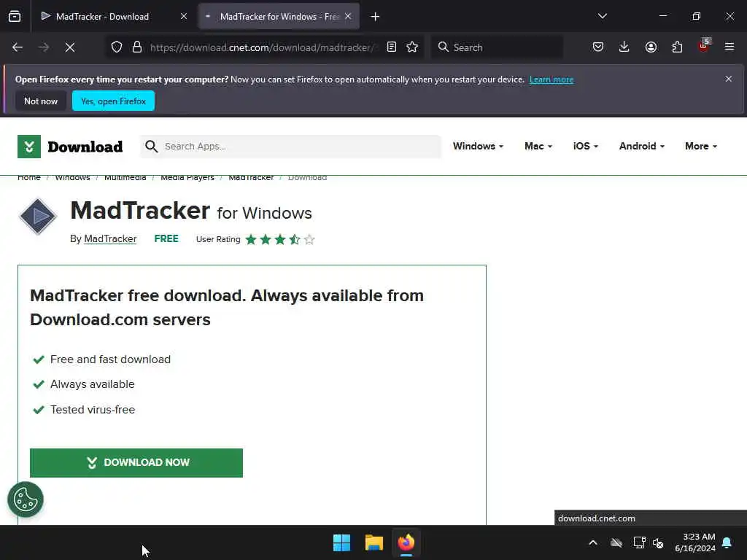Open the Media Players breadcrumb link
Screen dimensions: 747x560
click(x=187, y=178)
